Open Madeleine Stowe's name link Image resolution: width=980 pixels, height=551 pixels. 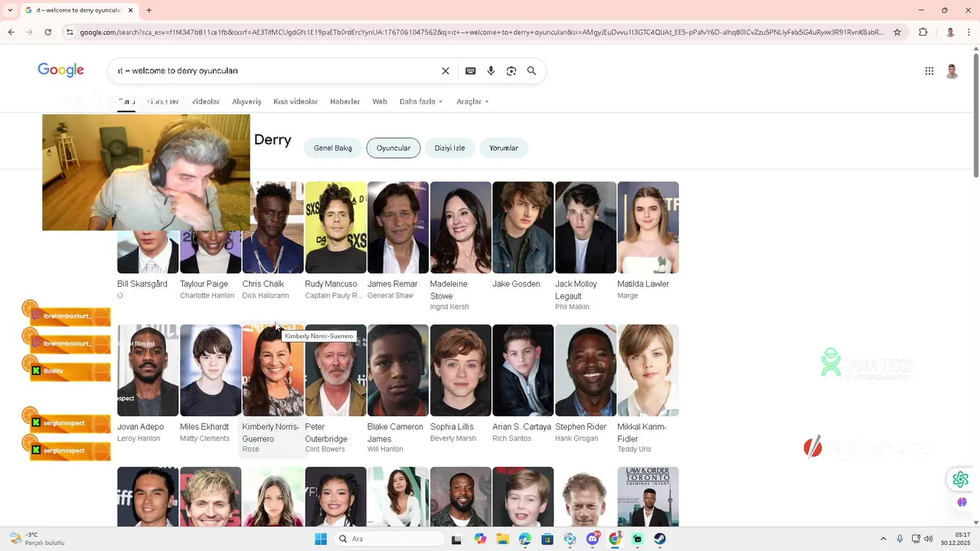tap(449, 290)
